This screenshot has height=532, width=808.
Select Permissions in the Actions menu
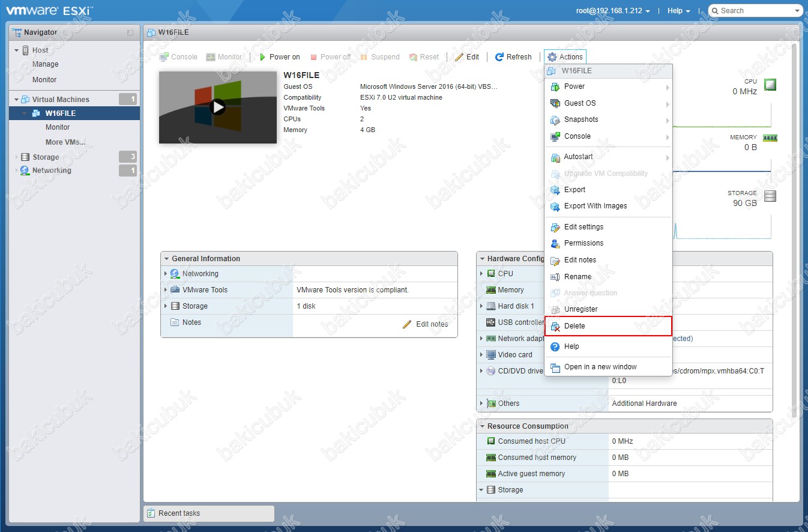(608, 243)
